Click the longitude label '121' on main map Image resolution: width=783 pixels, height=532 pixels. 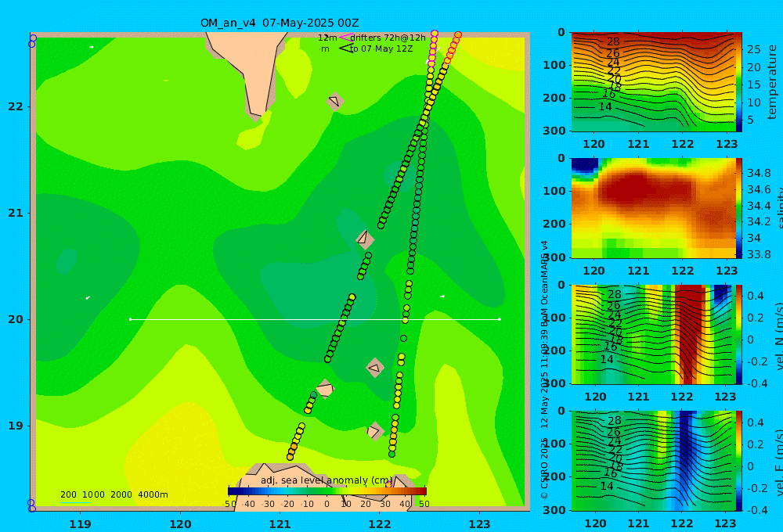point(280,524)
